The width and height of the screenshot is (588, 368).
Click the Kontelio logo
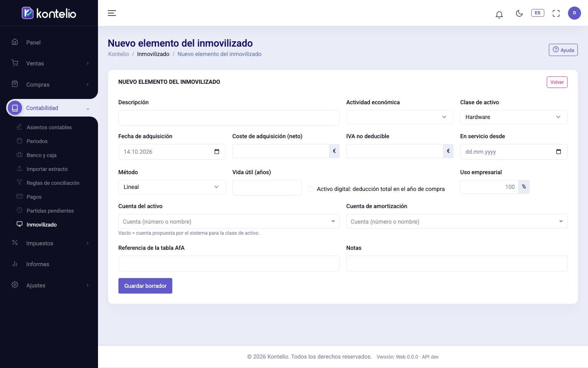tap(49, 13)
